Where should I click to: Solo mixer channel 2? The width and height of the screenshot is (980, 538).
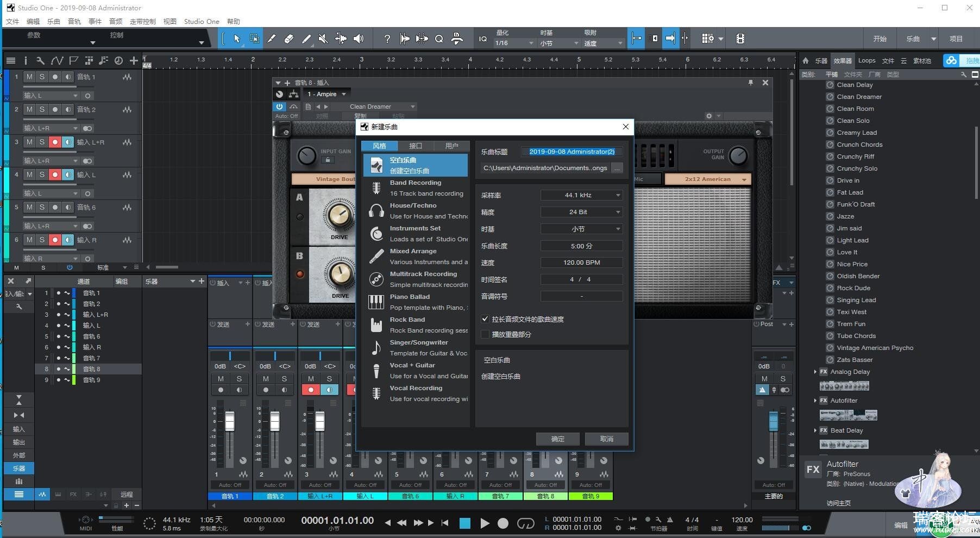coord(284,379)
